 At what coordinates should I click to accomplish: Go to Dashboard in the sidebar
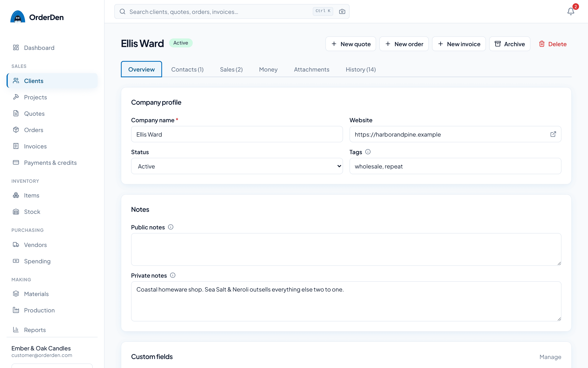coord(52,48)
